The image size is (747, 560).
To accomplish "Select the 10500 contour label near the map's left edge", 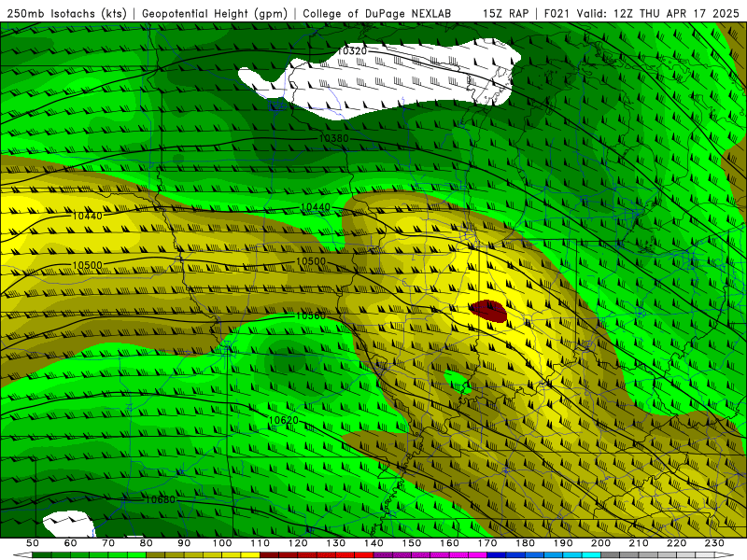I will 87,265.
